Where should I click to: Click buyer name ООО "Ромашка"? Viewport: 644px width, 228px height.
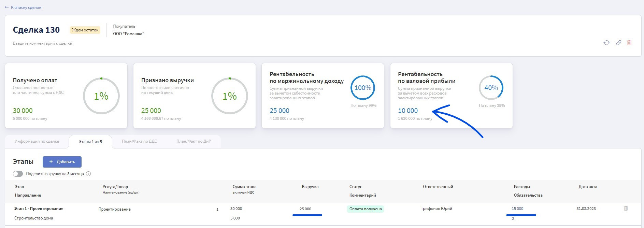129,34
